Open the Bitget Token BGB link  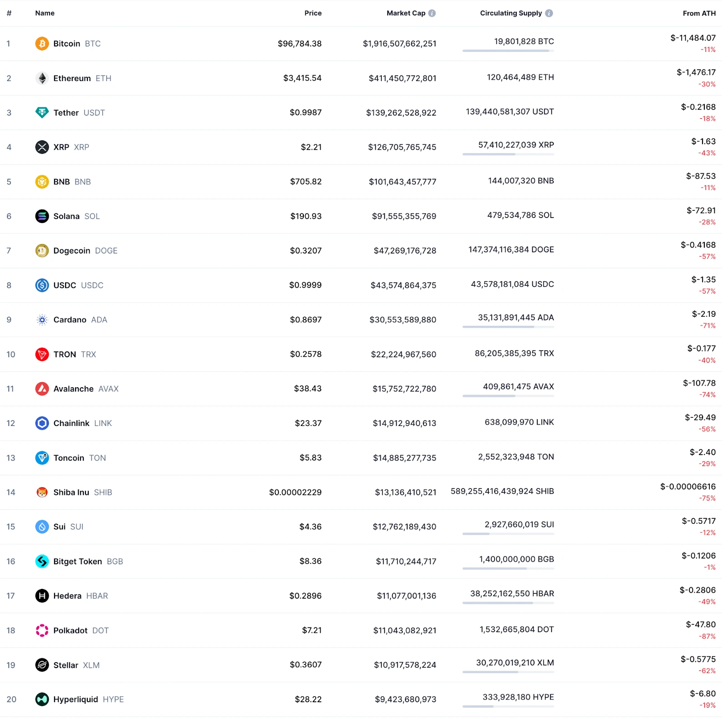[88, 562]
